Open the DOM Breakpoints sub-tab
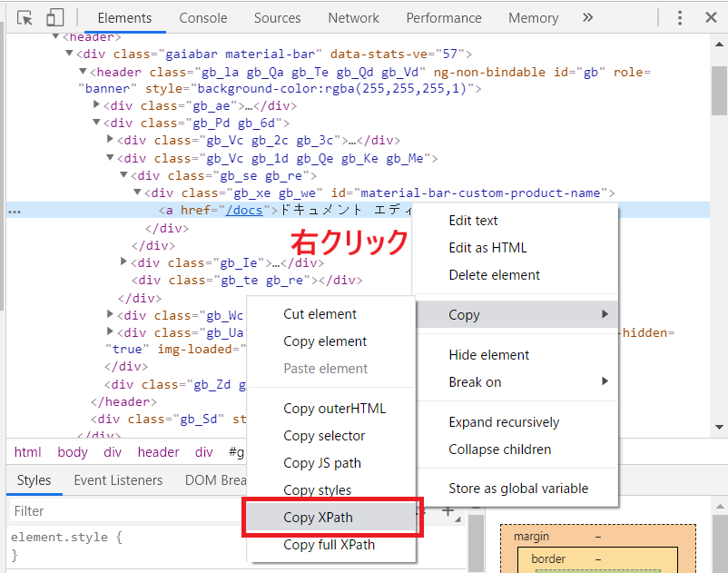Image resolution: width=728 pixels, height=573 pixels. tap(215, 480)
